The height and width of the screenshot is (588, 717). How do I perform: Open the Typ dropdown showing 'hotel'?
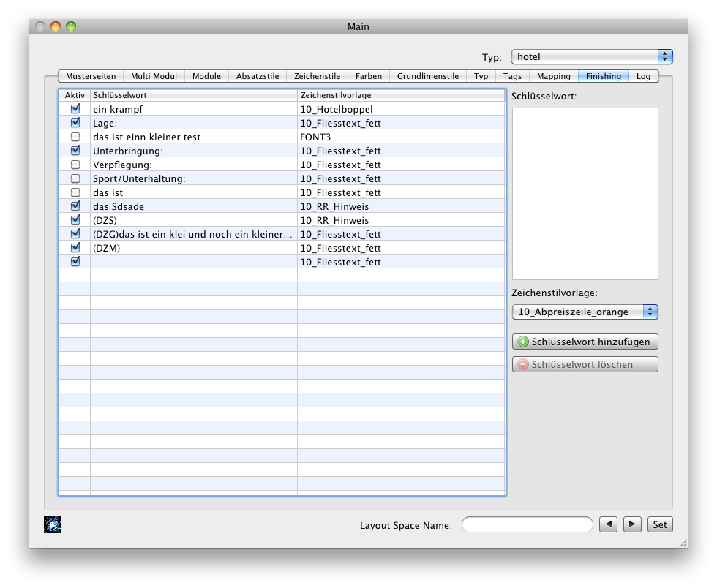(592, 56)
